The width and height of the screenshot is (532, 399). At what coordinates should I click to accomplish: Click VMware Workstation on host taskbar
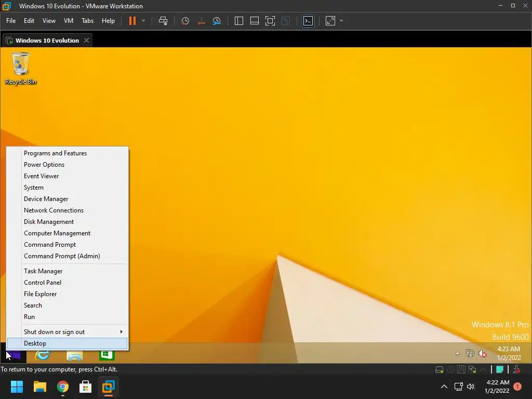109,387
